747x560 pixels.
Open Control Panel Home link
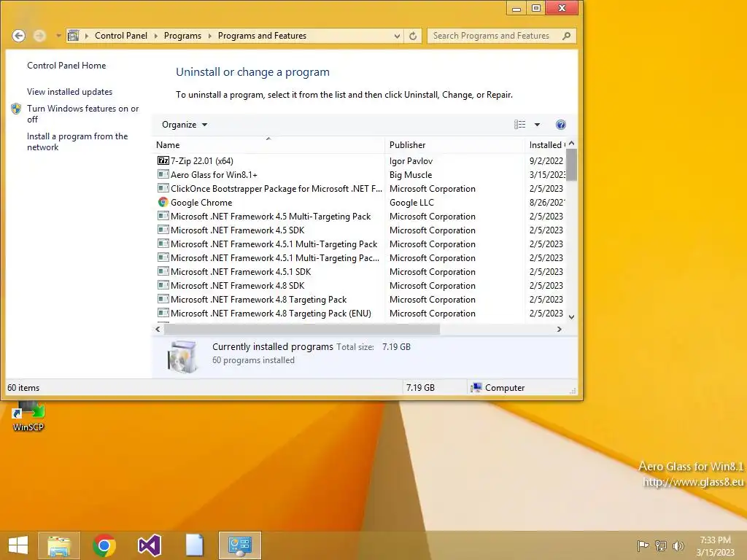[66, 66]
